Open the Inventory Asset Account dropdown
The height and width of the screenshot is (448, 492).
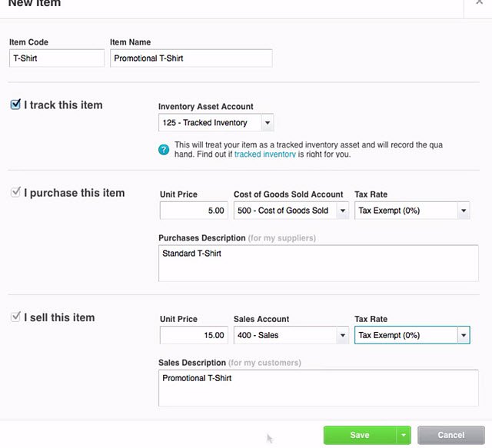267,123
